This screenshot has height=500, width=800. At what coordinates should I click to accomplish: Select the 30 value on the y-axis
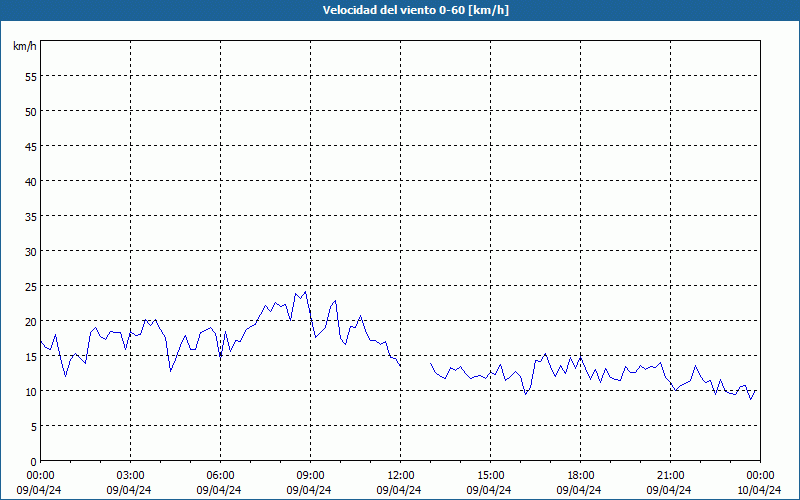coord(31,252)
